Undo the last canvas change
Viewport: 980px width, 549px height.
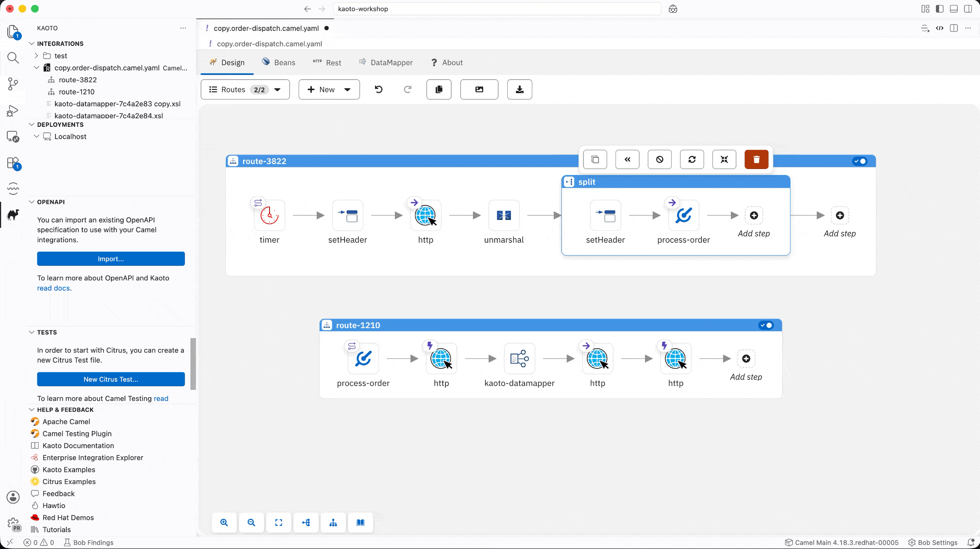(378, 90)
